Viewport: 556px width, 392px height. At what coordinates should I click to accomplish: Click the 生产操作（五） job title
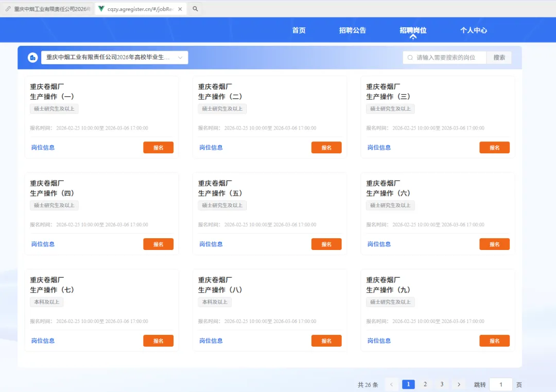pos(220,193)
